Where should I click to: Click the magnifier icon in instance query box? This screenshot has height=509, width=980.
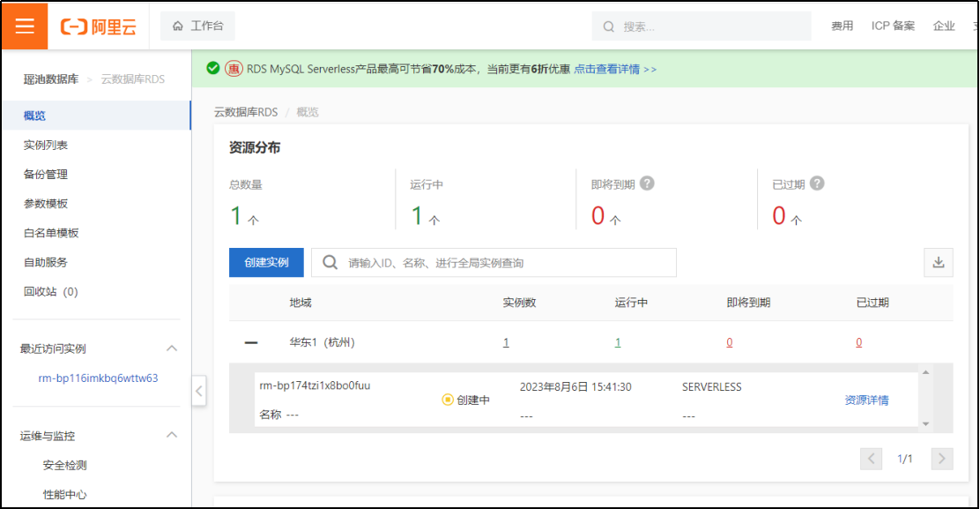[330, 262]
